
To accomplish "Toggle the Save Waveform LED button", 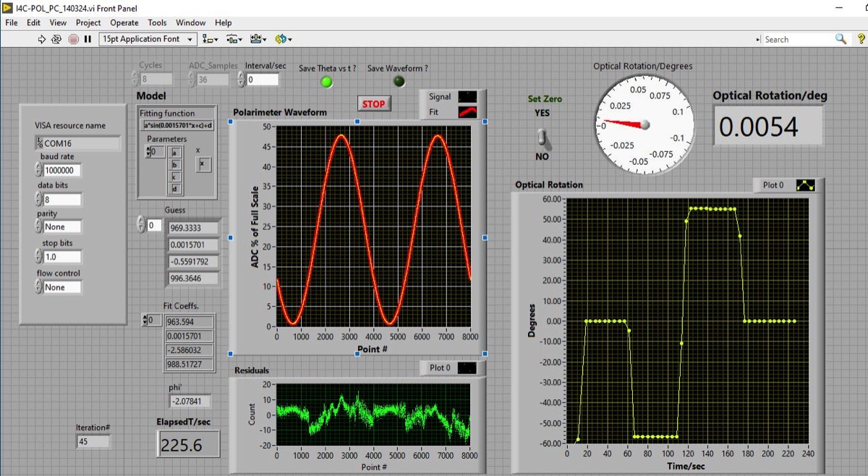I will (x=399, y=81).
